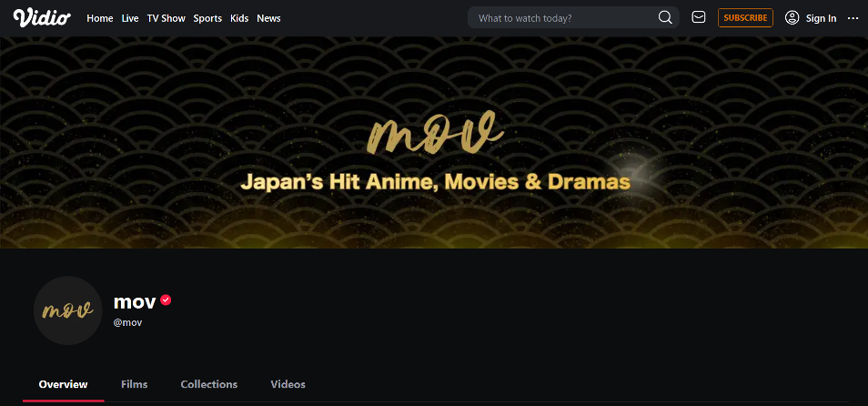
Task: Go to Home in navigation
Action: (x=100, y=18)
